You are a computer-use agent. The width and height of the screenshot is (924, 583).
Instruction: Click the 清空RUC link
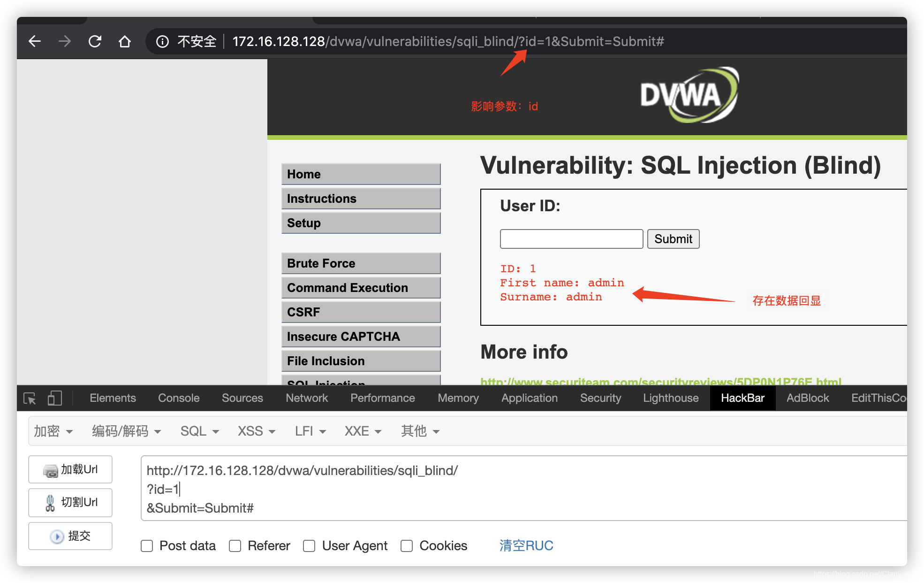526,545
